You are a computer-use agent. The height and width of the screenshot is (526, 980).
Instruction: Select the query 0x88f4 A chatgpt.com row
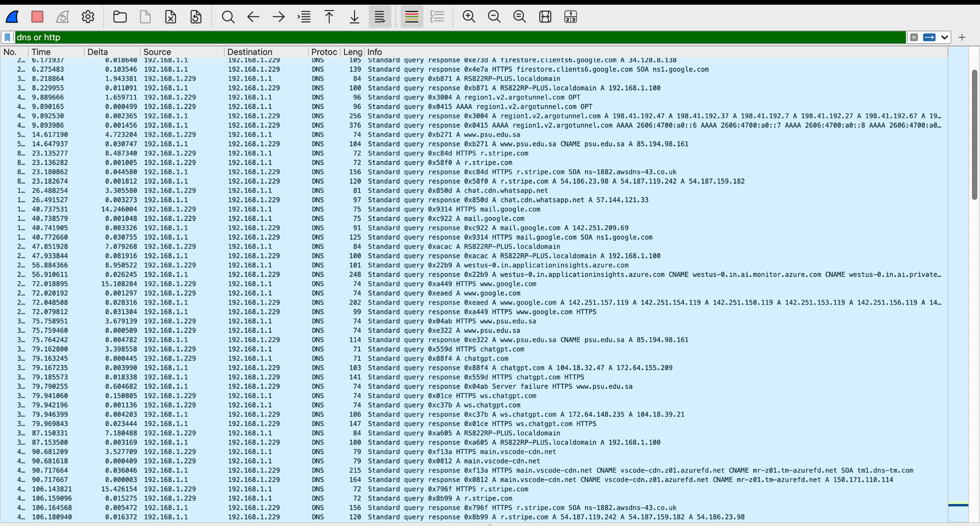tap(474, 358)
